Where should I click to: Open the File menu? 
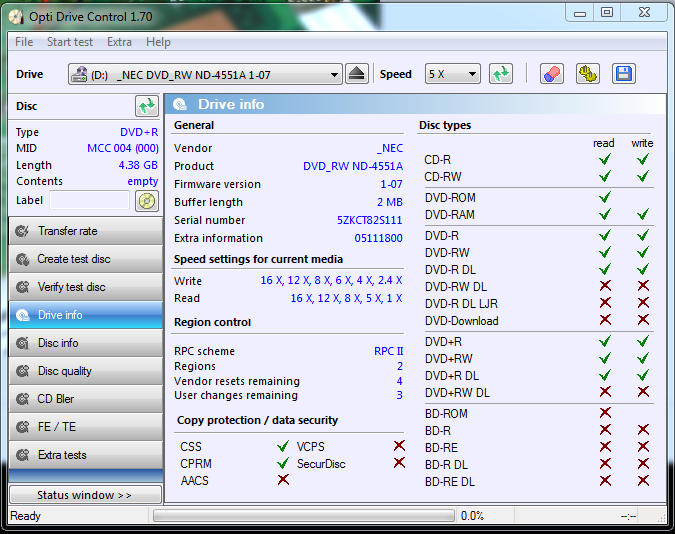(24, 42)
